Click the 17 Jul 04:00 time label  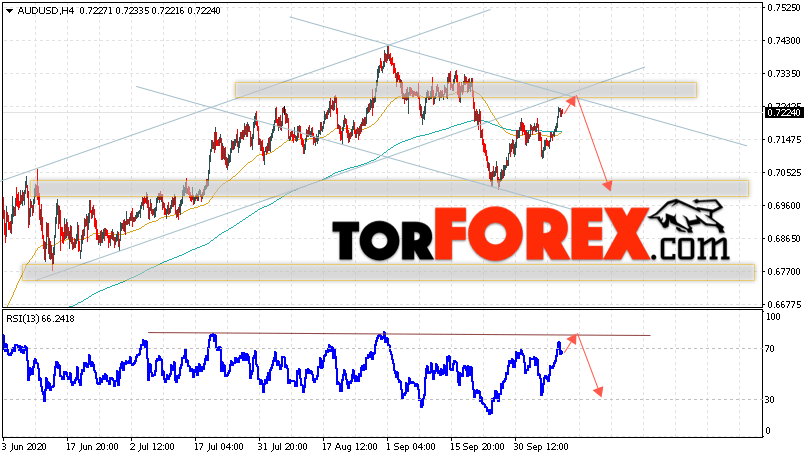pos(219,447)
